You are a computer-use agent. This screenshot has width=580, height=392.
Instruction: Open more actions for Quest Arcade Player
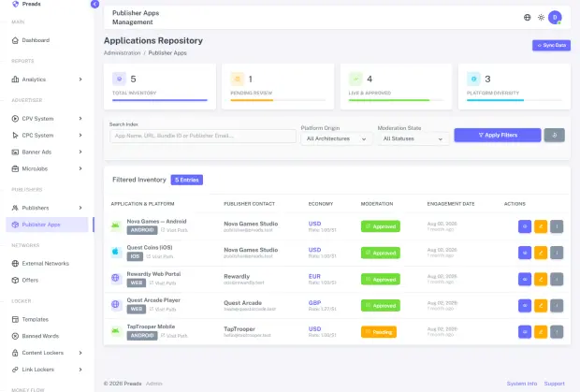(557, 306)
